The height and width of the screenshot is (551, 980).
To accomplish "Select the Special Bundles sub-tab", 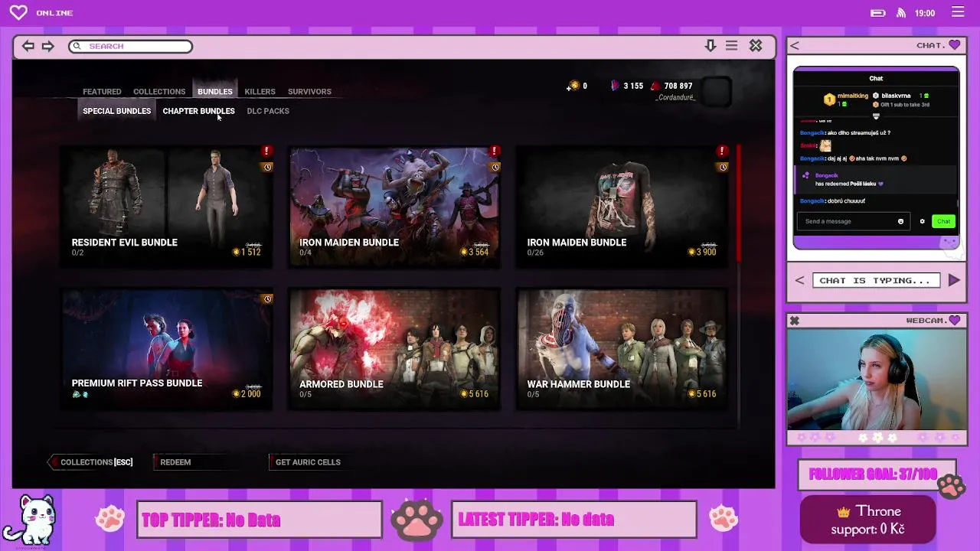I will (116, 111).
